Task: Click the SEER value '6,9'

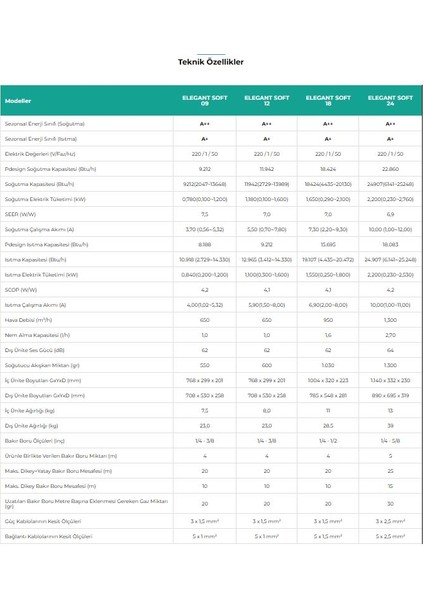Action: [x=390, y=215]
